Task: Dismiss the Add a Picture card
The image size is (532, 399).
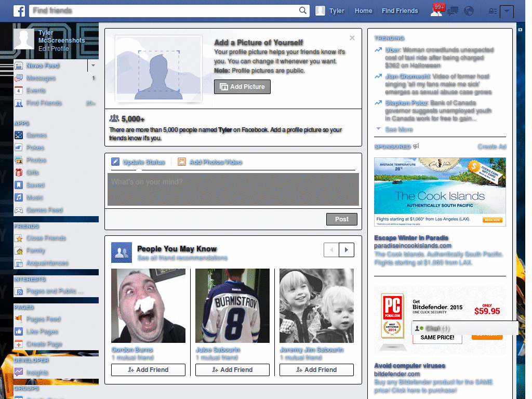Action: click(x=352, y=38)
